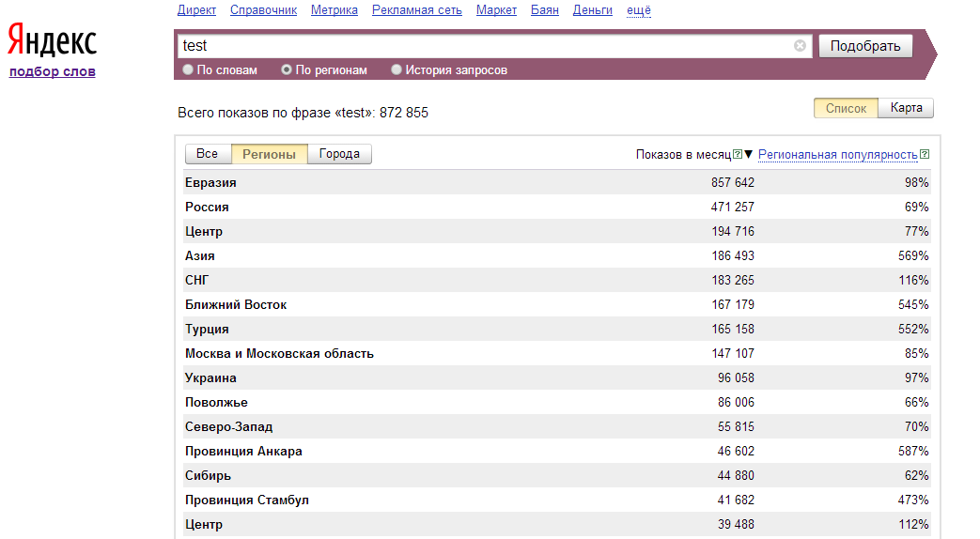Open the Метрика link
The height and width of the screenshot is (539, 980).
click(334, 10)
